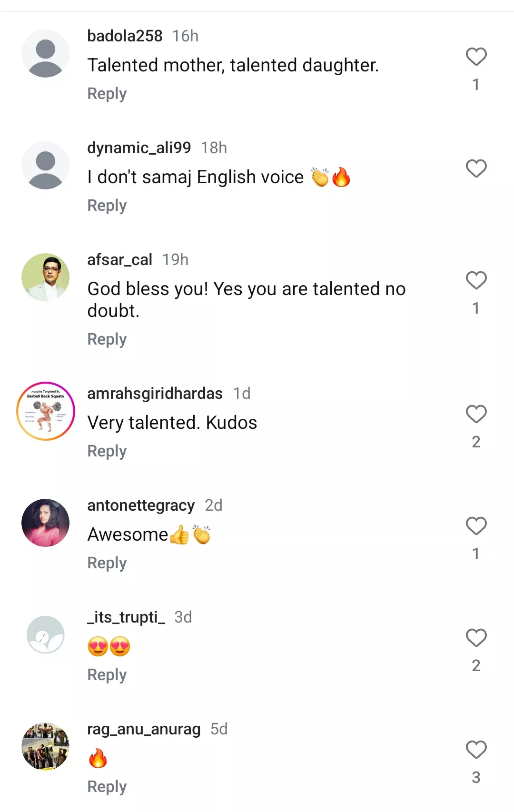
Task: Reply to afsar_cal's God bless comment
Action: pos(107,339)
